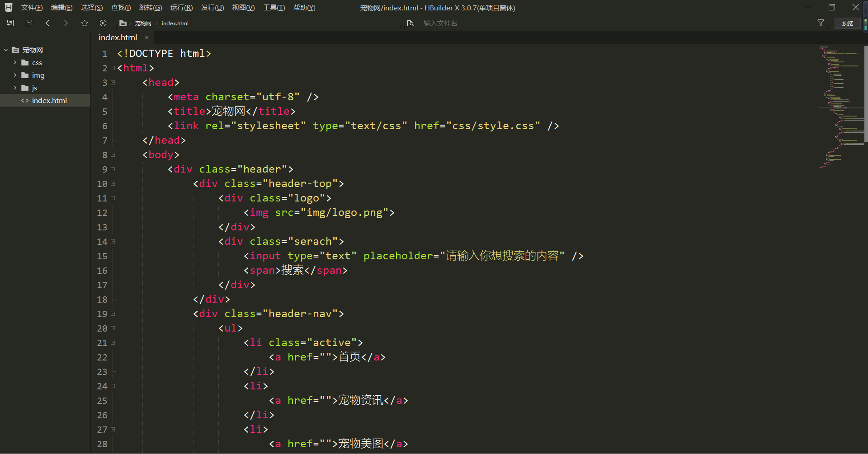
Task: Open the 编辑(E) menu
Action: pos(61,8)
